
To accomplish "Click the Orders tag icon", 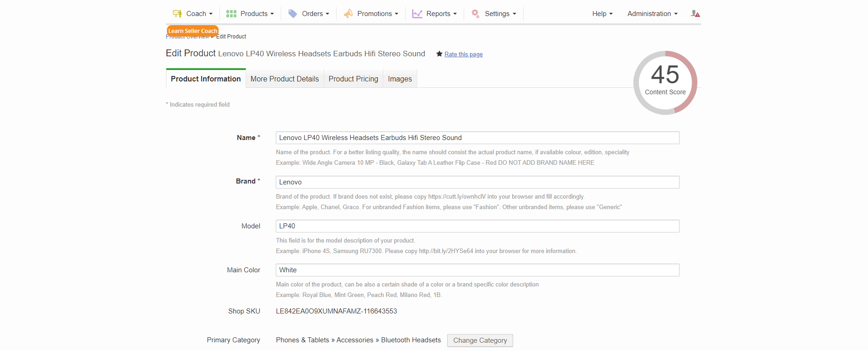I will [x=293, y=14].
